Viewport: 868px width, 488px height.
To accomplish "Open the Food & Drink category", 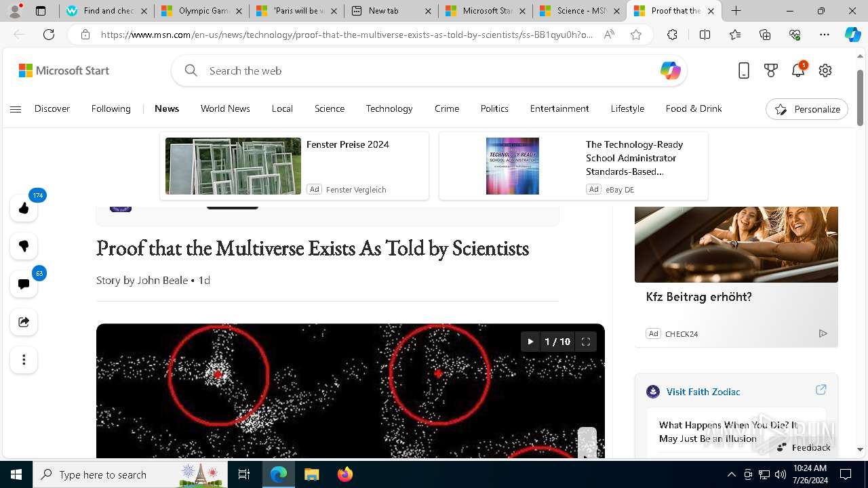I will pyautogui.click(x=694, y=108).
